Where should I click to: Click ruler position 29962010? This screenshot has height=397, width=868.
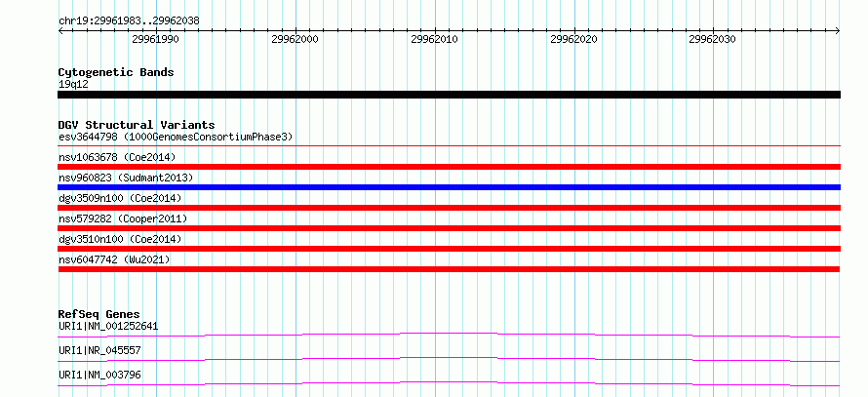click(x=435, y=40)
